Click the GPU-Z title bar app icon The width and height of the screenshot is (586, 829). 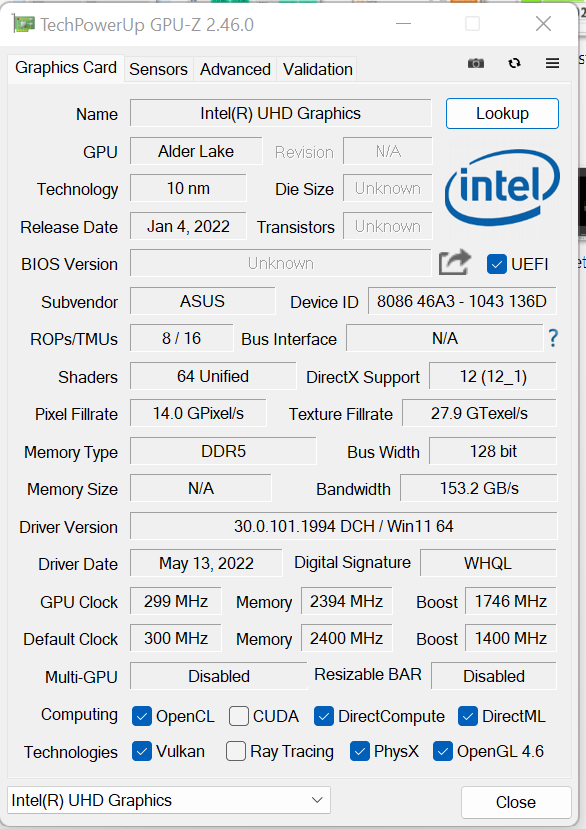click(24, 24)
